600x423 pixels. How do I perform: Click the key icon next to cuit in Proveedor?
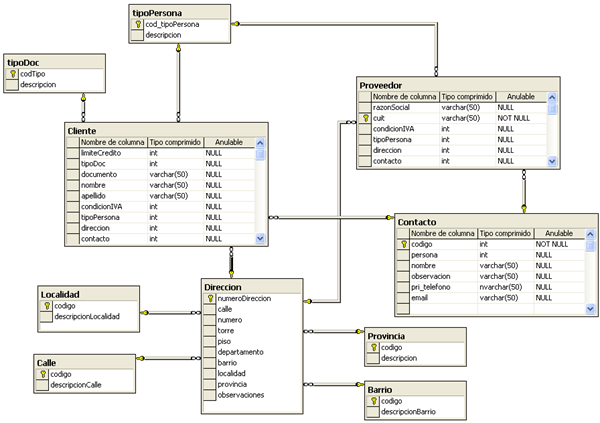(x=366, y=118)
